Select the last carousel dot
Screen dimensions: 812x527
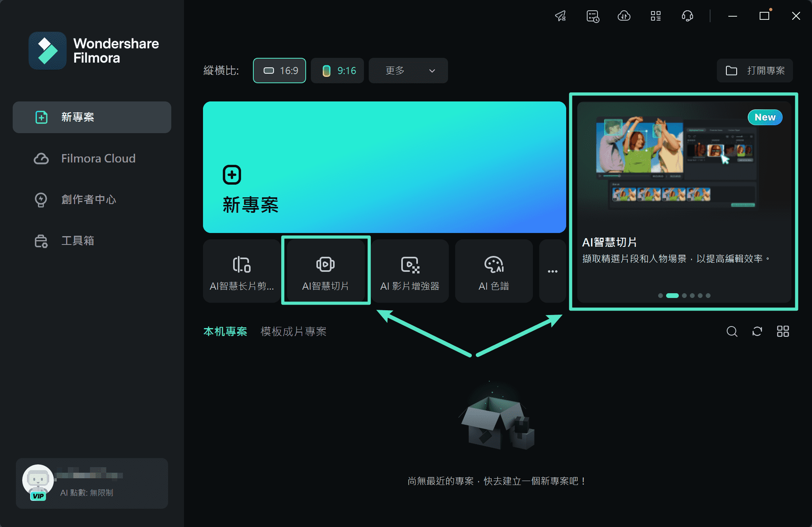[x=708, y=296]
